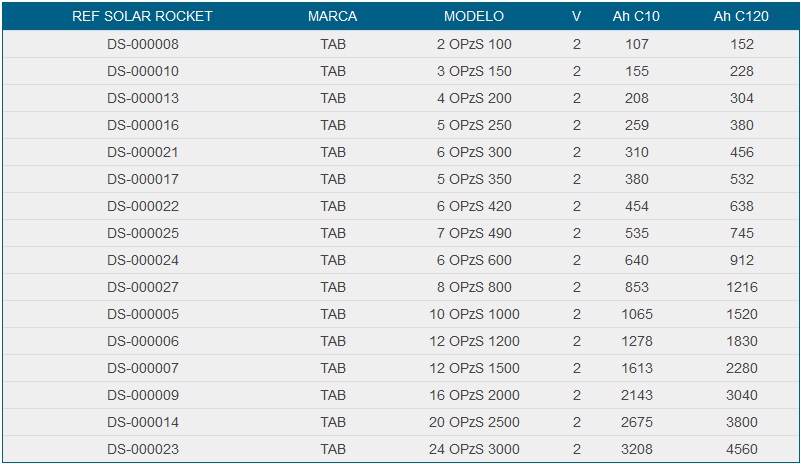Click the Ah C120 column header
Viewport: 801px width, 464px height.
tap(741, 17)
